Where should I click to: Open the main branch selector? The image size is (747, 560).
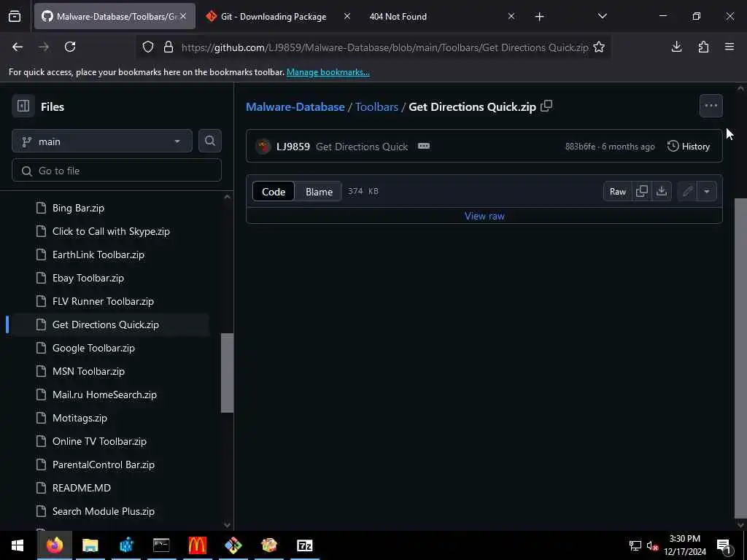(102, 141)
